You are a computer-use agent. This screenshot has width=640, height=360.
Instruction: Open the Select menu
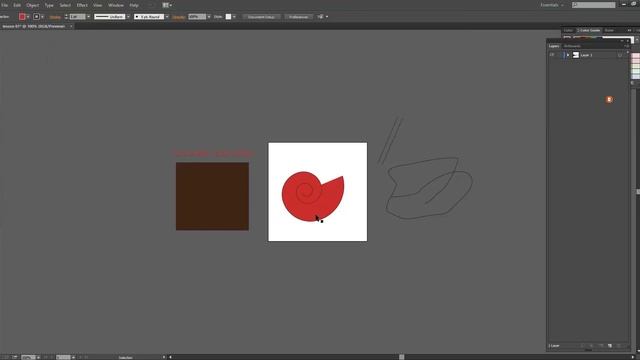click(65, 5)
